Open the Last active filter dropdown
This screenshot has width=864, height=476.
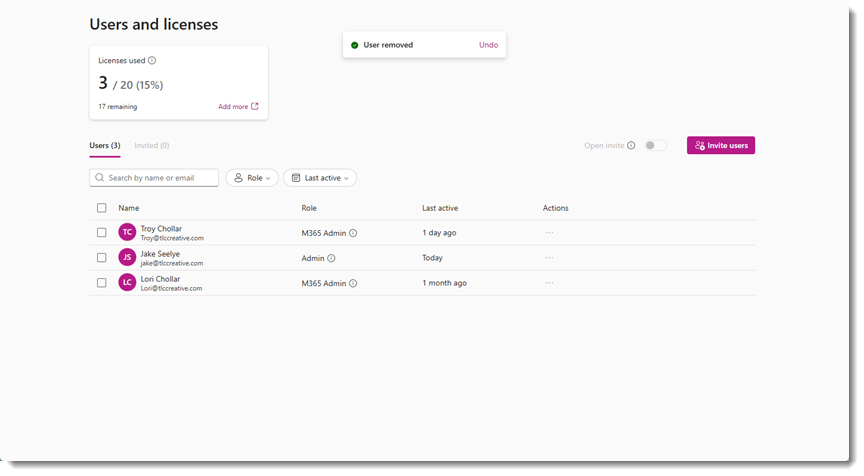pos(320,178)
